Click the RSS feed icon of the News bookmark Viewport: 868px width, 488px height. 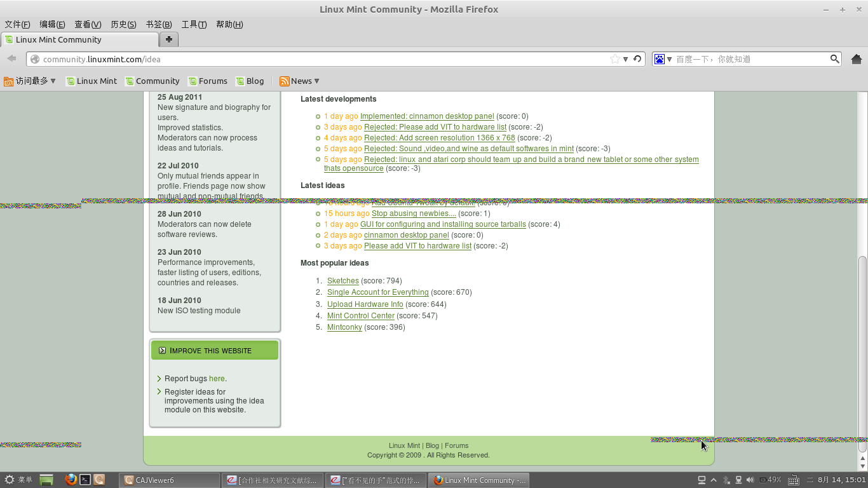click(285, 81)
